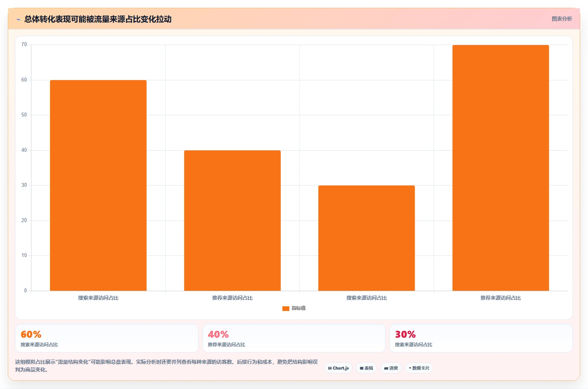Click the y-axis value 70

tap(24, 45)
